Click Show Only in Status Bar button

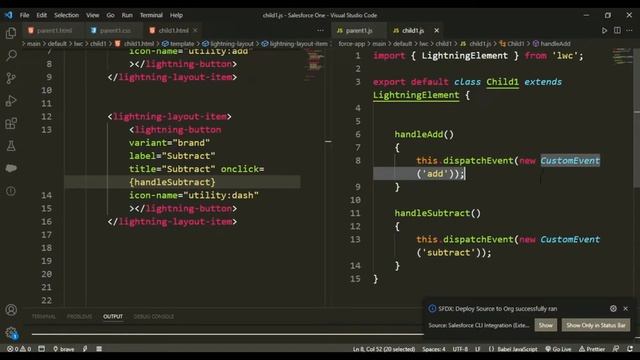click(x=596, y=325)
